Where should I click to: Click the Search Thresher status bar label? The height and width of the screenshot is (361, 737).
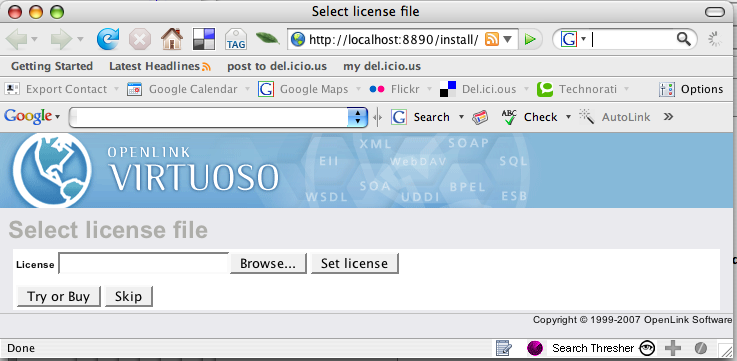click(593, 348)
